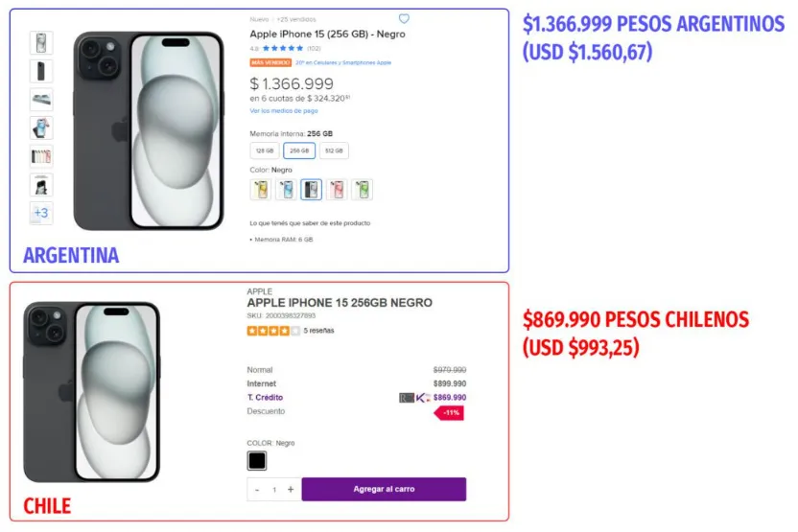Image resolution: width=798 pixels, height=532 pixels.
Task: Choose the yellow iPhone color swatch
Action: click(261, 190)
